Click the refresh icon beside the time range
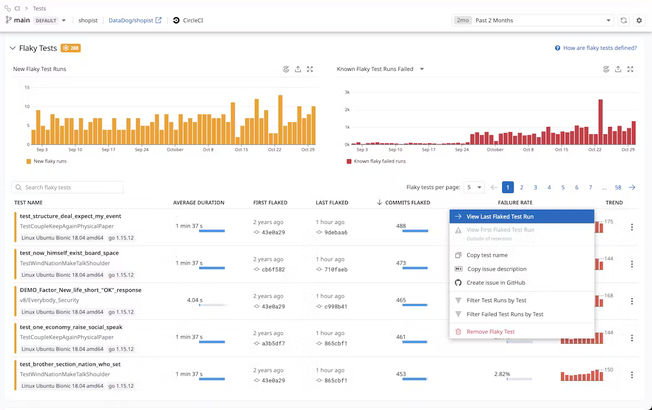The image size is (652, 410). [x=624, y=20]
